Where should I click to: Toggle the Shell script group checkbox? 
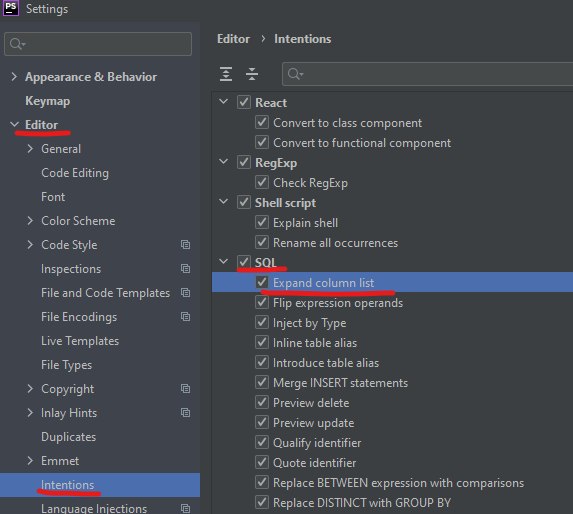(x=244, y=202)
